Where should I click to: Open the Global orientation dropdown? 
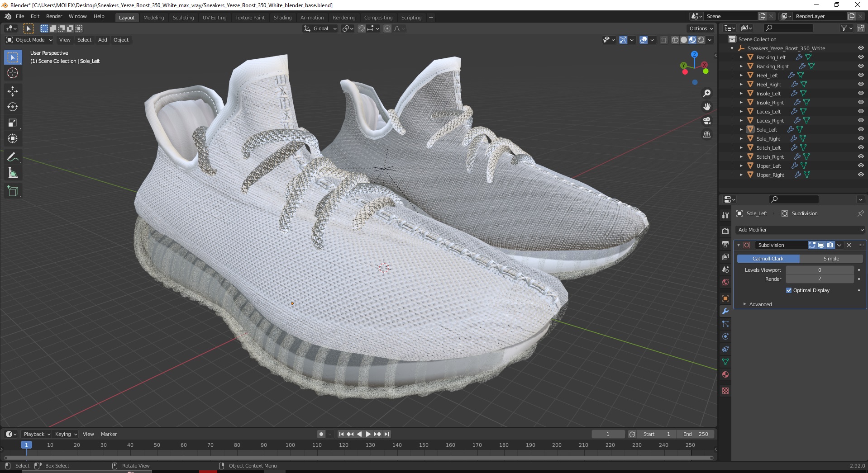tap(320, 28)
